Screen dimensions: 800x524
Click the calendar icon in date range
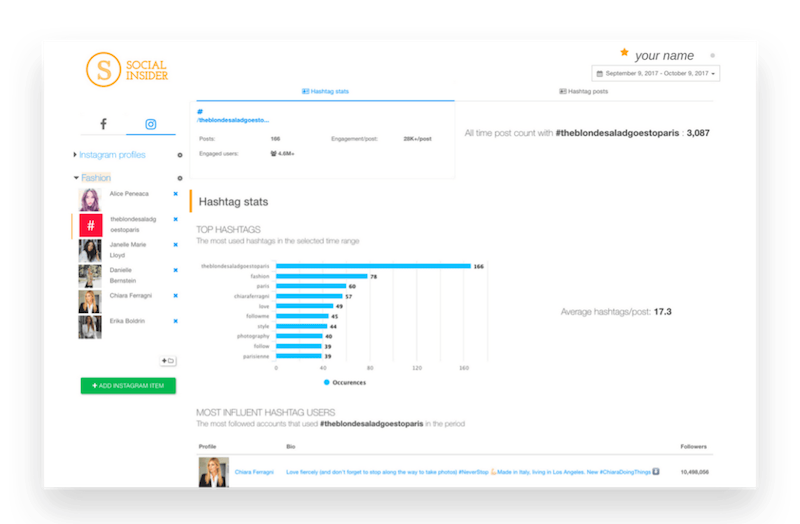point(599,73)
